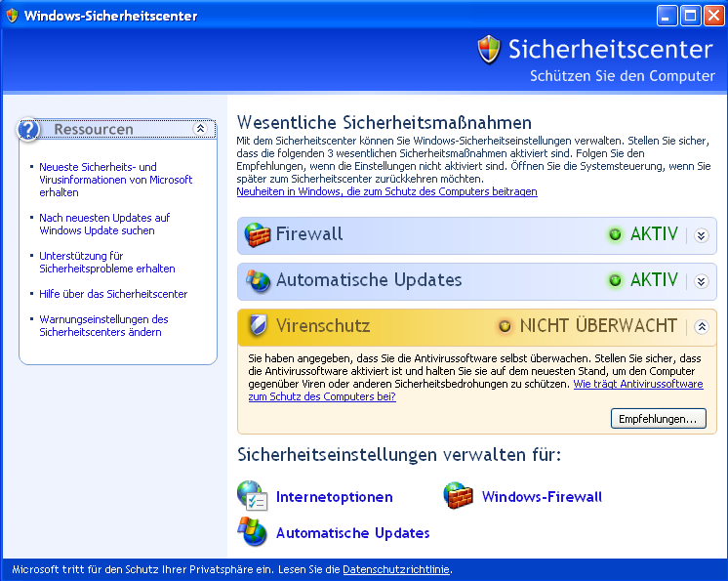Open Neuheiten in Windows link
The image size is (728, 581).
coord(386,192)
